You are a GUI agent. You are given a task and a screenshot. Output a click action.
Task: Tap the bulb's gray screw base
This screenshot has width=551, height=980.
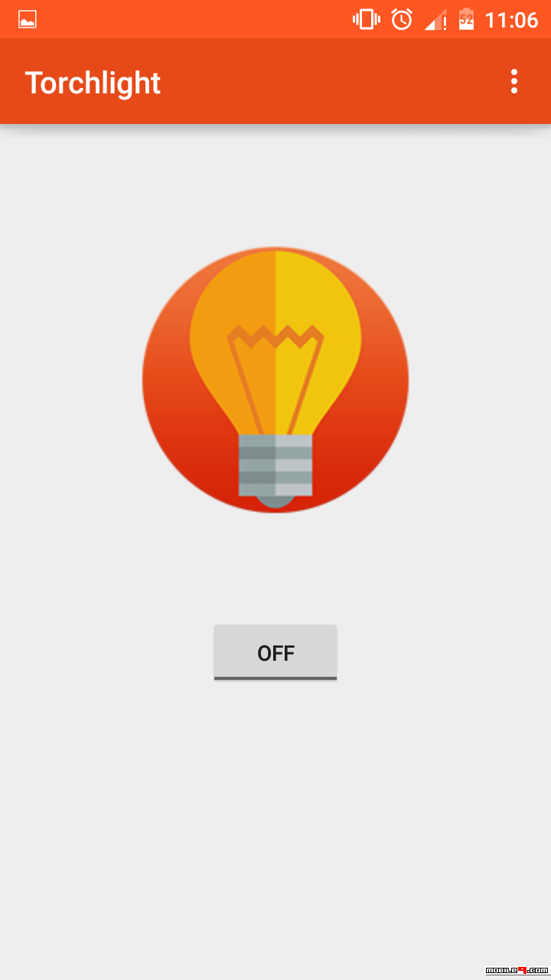pos(275,465)
